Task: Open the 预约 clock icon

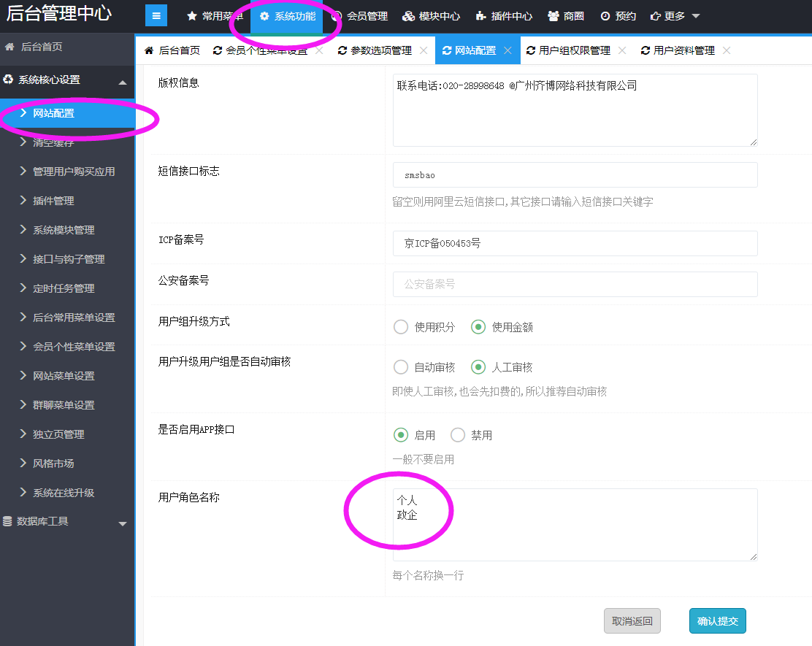Action: point(605,16)
